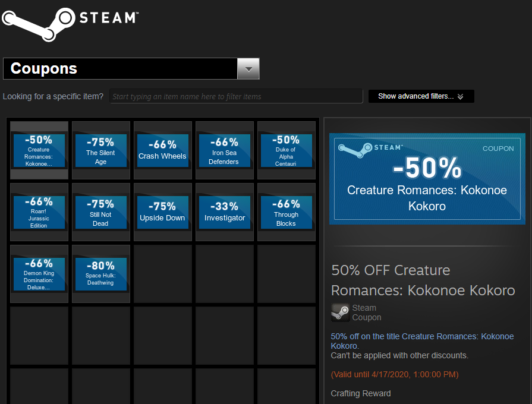The height and width of the screenshot is (404, 532).
Task: Click the Steam logo in the header
Action: tap(70, 24)
